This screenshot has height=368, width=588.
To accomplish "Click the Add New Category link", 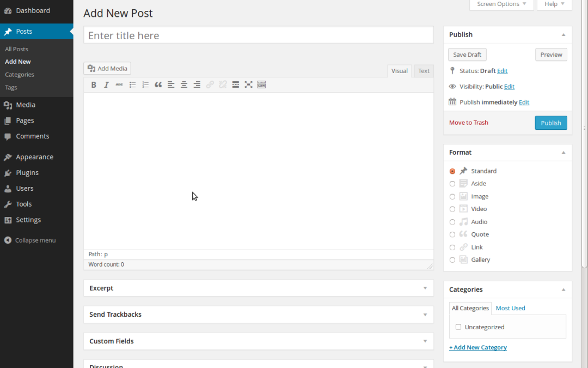I will coord(478,347).
